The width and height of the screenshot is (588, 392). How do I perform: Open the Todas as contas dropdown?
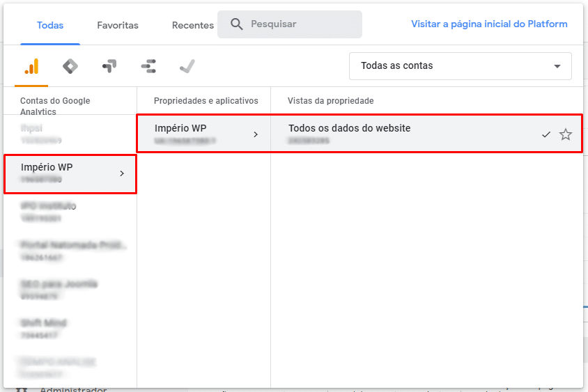[x=460, y=66]
